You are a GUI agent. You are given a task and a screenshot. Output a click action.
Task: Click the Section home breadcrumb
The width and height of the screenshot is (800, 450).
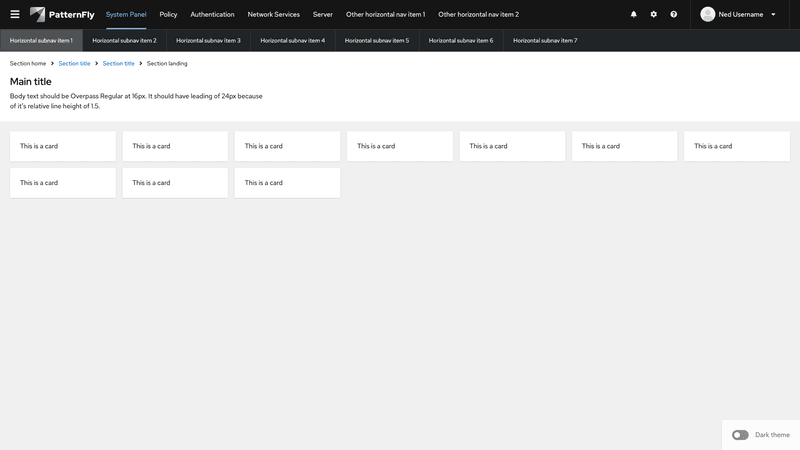coord(28,63)
